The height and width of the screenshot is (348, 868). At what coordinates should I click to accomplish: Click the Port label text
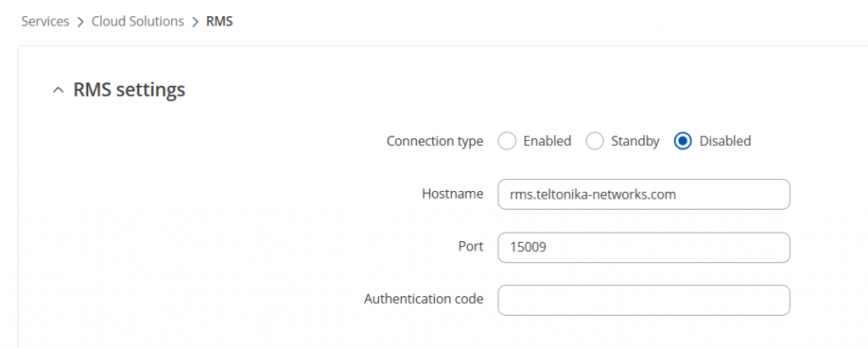pos(470,246)
